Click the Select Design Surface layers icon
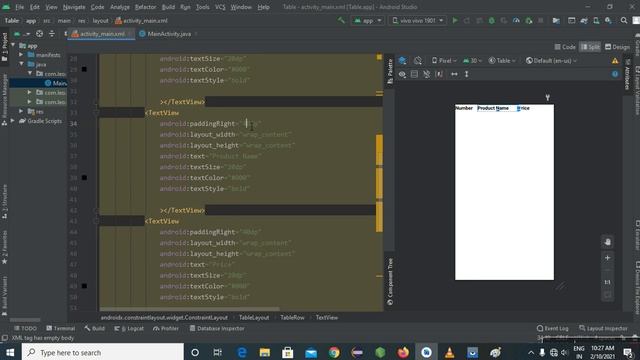Viewport: 640px width, 360px height. [x=402, y=60]
